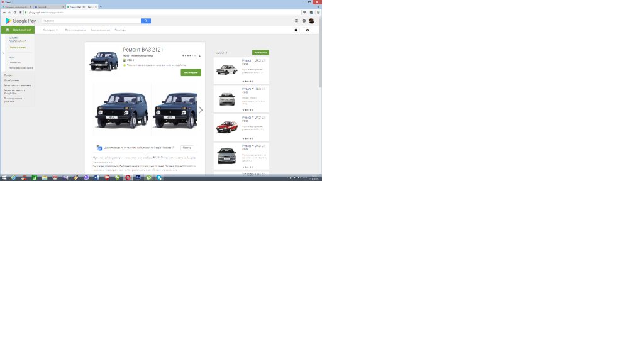Open the notifications circle icon beside the avatar
The image size is (644, 362).
304,21
